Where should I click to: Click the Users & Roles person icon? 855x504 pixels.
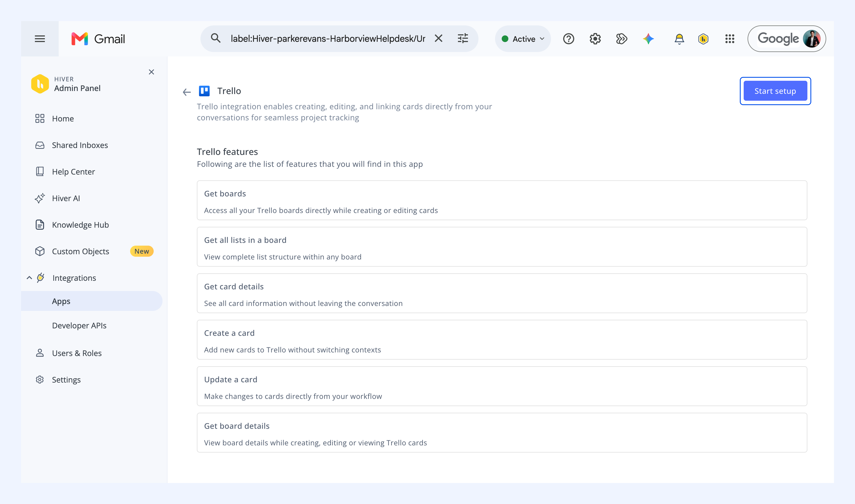40,353
